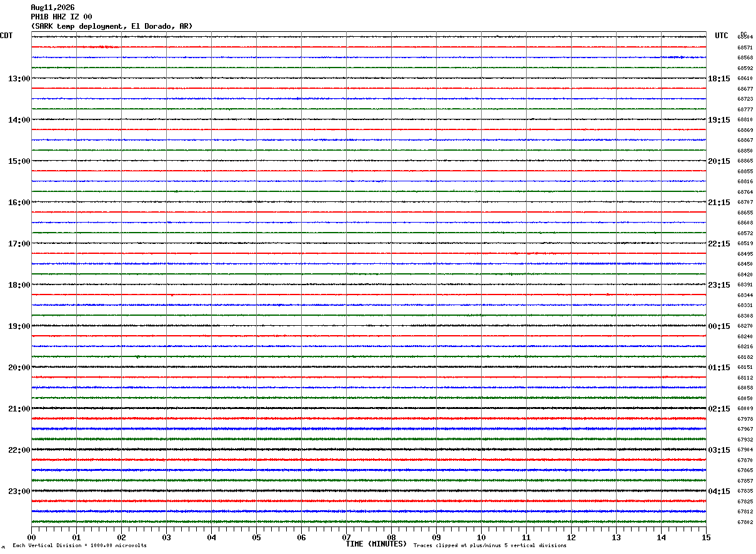Click the '21:15' UTC time label
The image size is (756, 554).
coord(719,203)
